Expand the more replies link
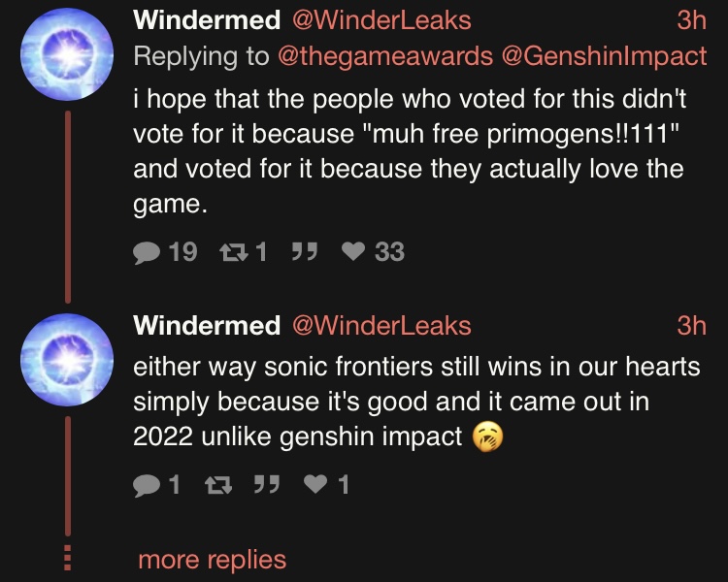Screen dimensions: 728x582 point(213,560)
